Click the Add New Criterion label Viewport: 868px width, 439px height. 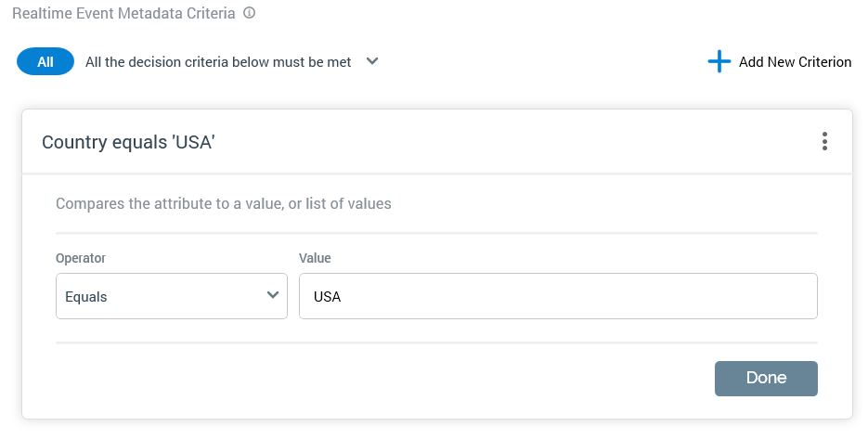(795, 62)
